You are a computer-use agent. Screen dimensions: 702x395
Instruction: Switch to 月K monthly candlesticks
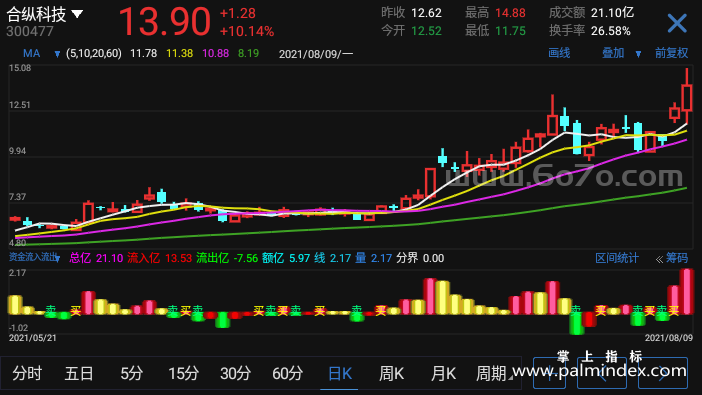443,373
